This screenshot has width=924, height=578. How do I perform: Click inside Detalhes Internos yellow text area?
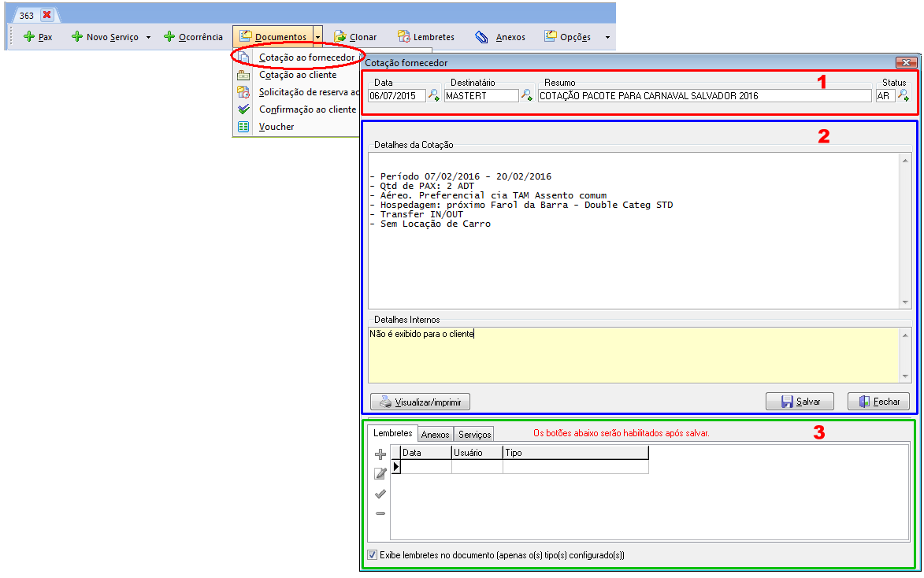pyautogui.click(x=634, y=355)
